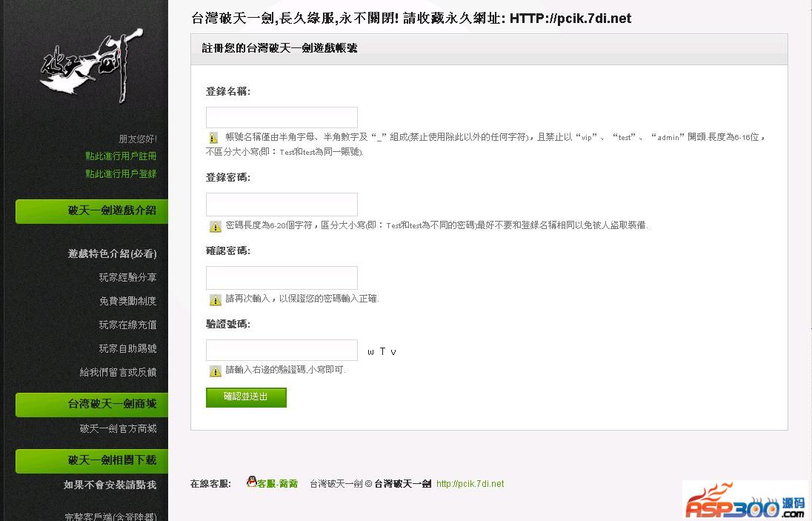Screen dimensions: 812x521
Task: Click 朋友您好! greeting text
Action: click(x=138, y=139)
